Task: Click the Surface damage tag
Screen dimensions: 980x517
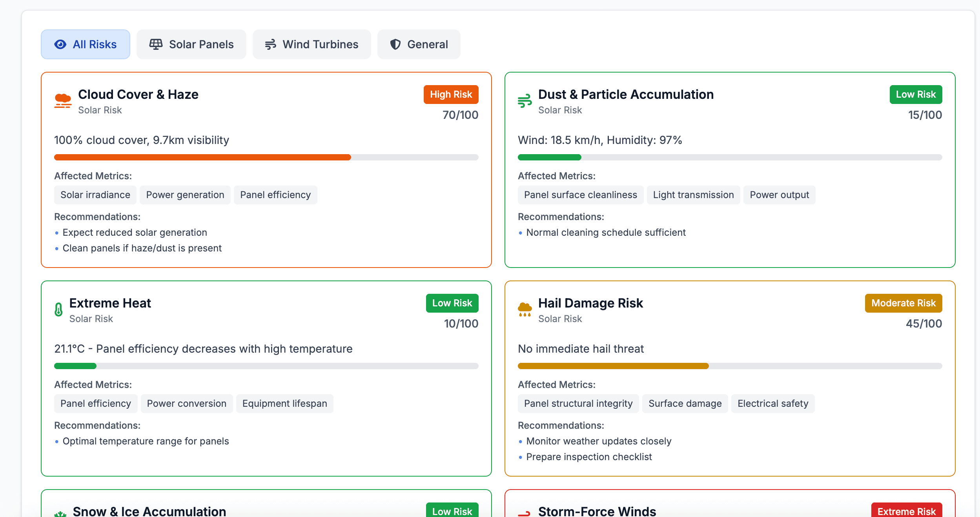Action: [685, 404]
